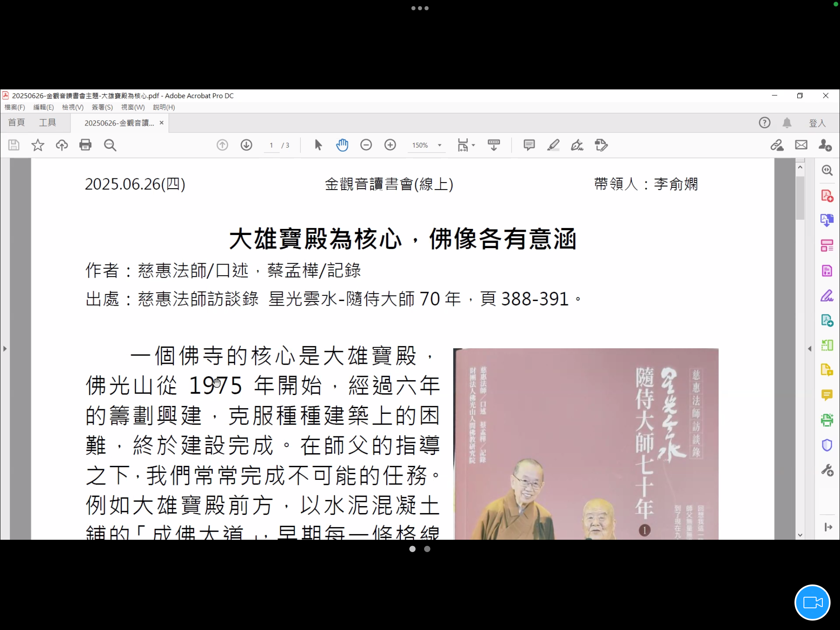Select the Hand pan tool
The image size is (840, 630).
342,145
